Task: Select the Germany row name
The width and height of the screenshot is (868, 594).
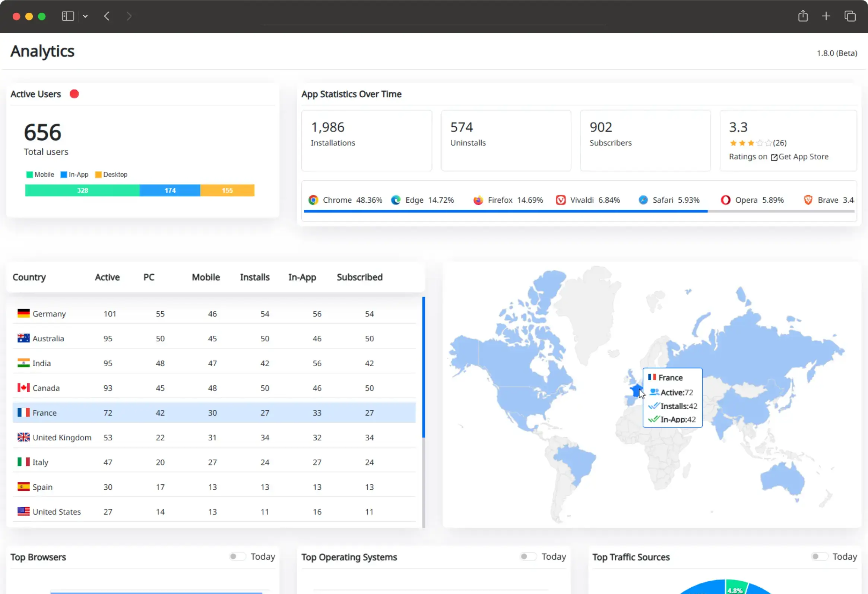Action: tap(49, 314)
